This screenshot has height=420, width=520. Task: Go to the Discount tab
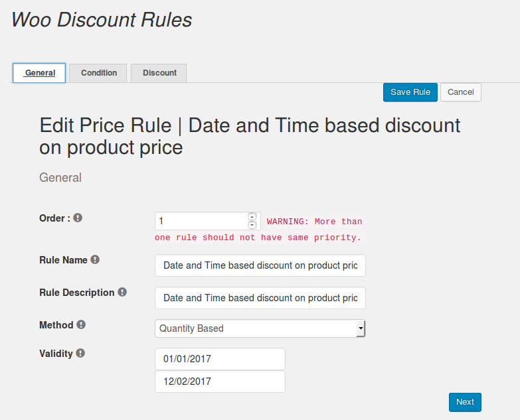coord(159,73)
